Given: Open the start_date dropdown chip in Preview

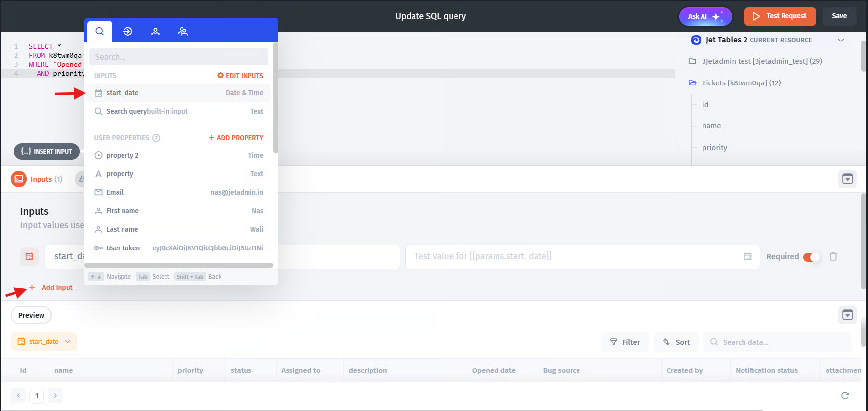Looking at the screenshot, I should pyautogui.click(x=44, y=341).
